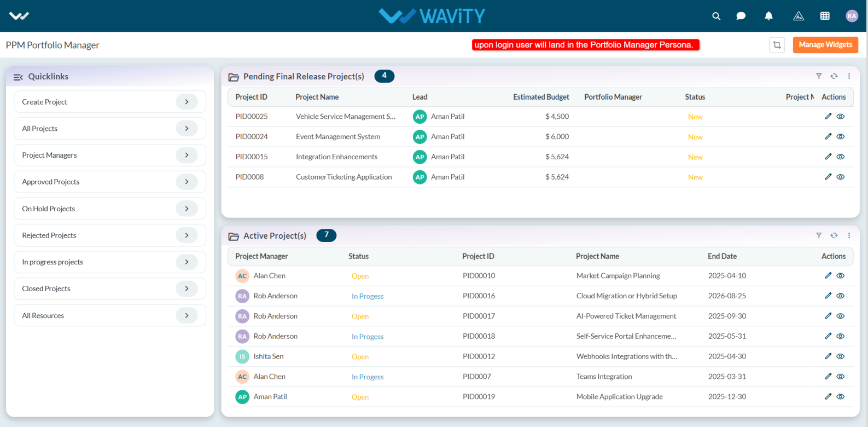The image size is (868, 427).
Task: Open the notifications bell
Action: pos(768,16)
